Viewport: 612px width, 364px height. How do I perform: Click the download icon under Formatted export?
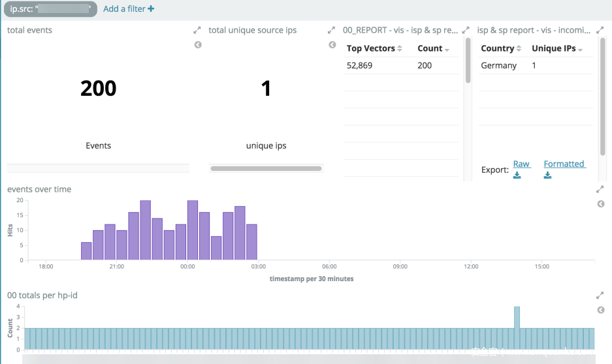click(547, 175)
